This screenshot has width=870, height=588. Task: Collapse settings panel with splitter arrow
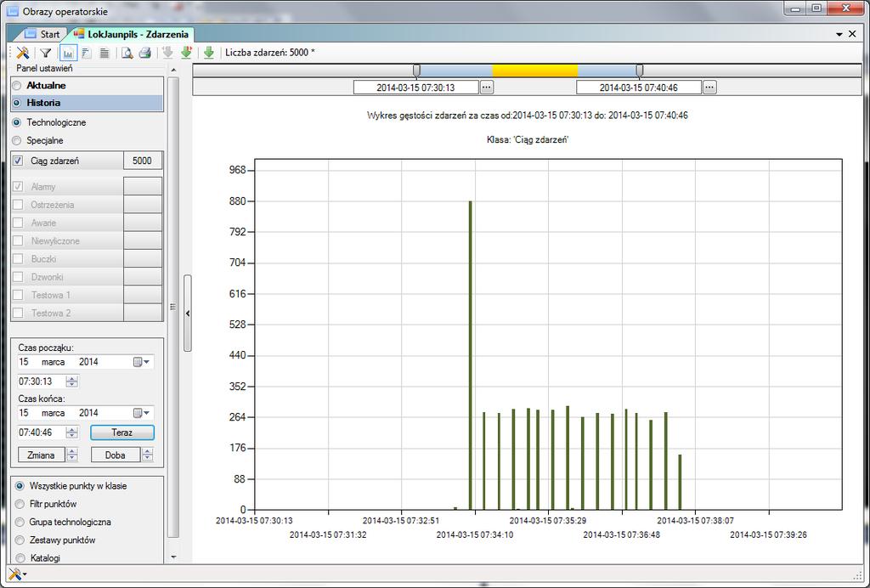188,314
